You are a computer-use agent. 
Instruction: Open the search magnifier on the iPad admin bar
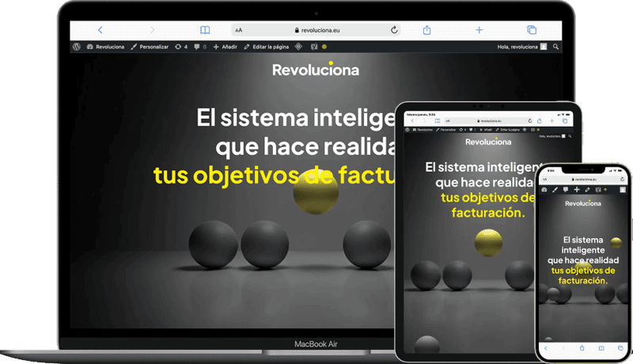click(570, 136)
